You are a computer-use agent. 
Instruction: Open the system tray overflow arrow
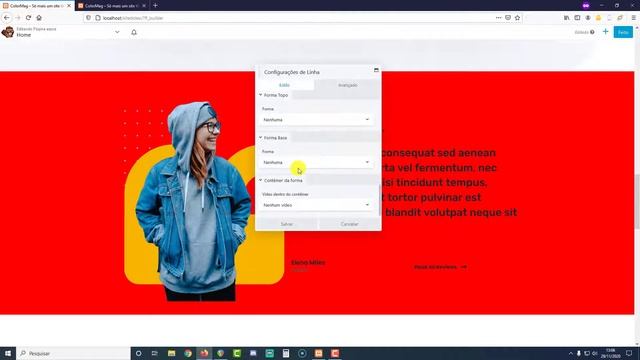pos(571,353)
